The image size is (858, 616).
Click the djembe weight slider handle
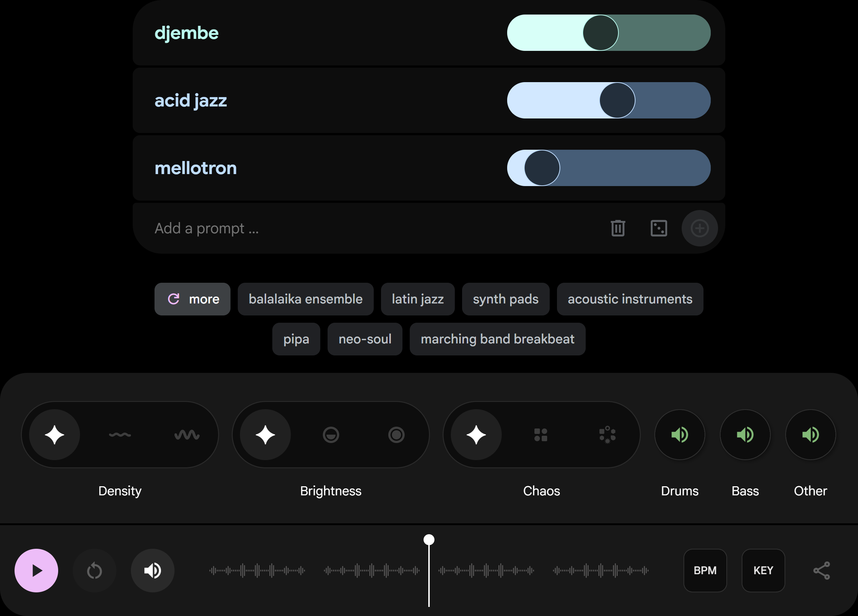coord(600,33)
